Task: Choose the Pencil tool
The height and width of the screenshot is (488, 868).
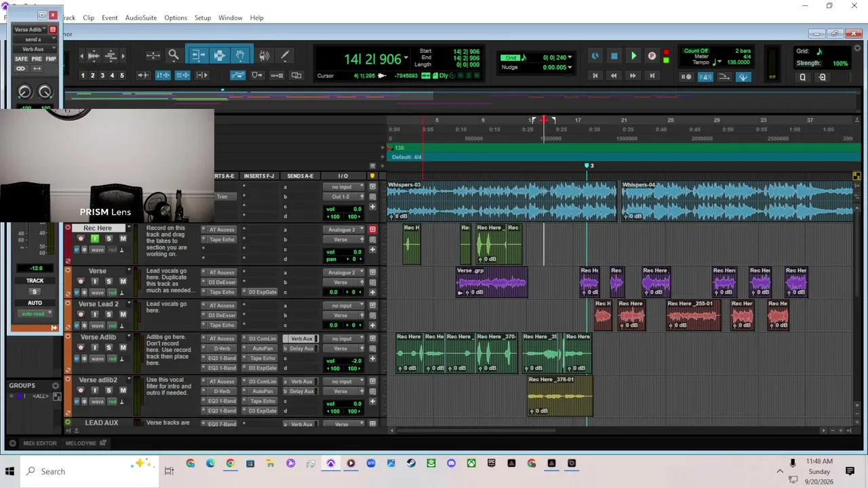Action: tap(285, 56)
